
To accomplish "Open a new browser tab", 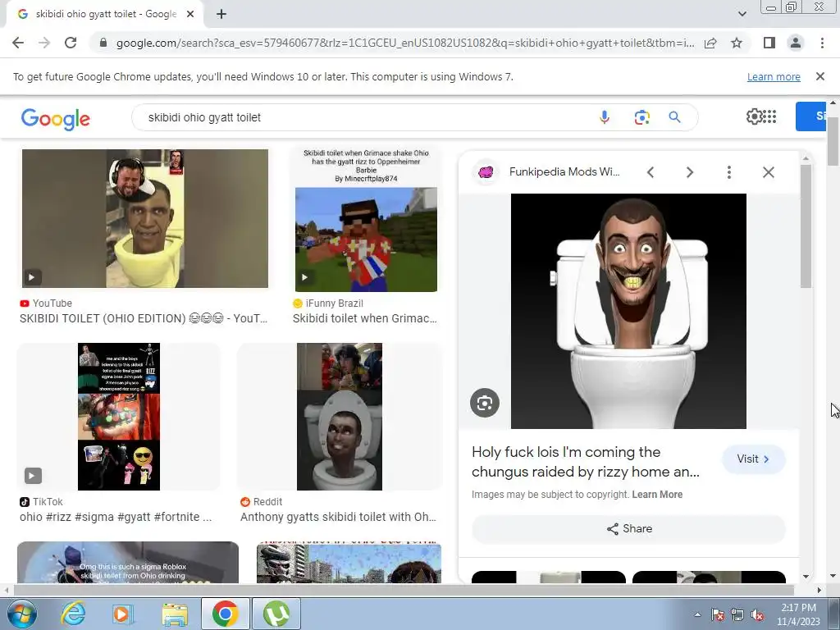I will [221, 14].
